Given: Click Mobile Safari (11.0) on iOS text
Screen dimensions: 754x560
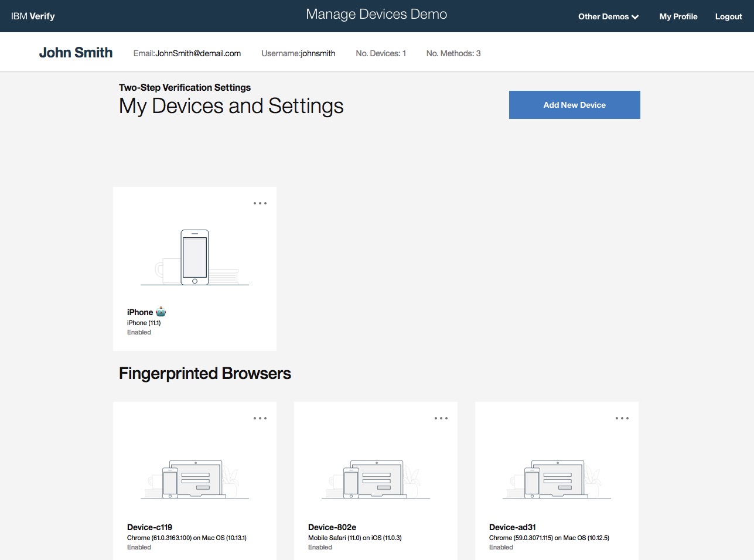Looking at the screenshot, I should click(355, 538).
